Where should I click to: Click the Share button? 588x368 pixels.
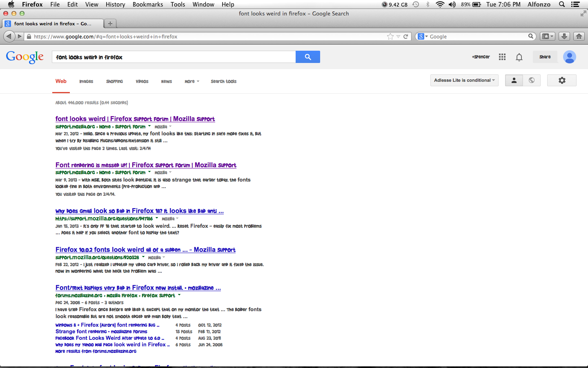[x=545, y=57]
